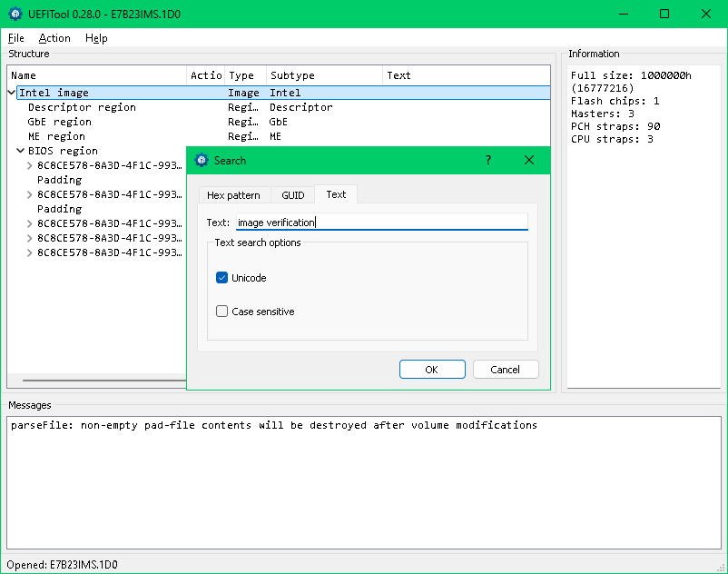728x574 pixels.
Task: Click the 'Flash chips: 1' info line
Action: tap(615, 101)
